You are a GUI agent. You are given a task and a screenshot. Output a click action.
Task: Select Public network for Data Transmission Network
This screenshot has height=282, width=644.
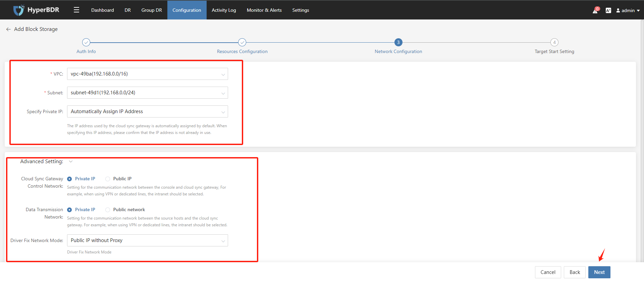(108, 210)
